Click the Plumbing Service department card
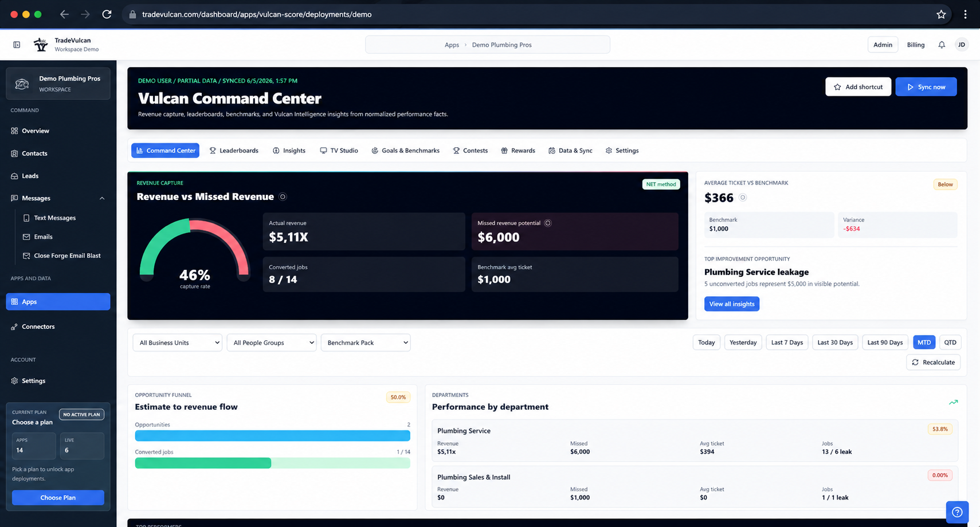Image resolution: width=980 pixels, height=527 pixels. click(695, 441)
